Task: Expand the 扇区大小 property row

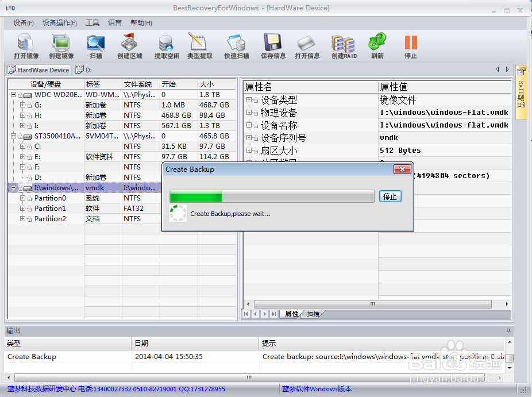Action: click(249, 151)
